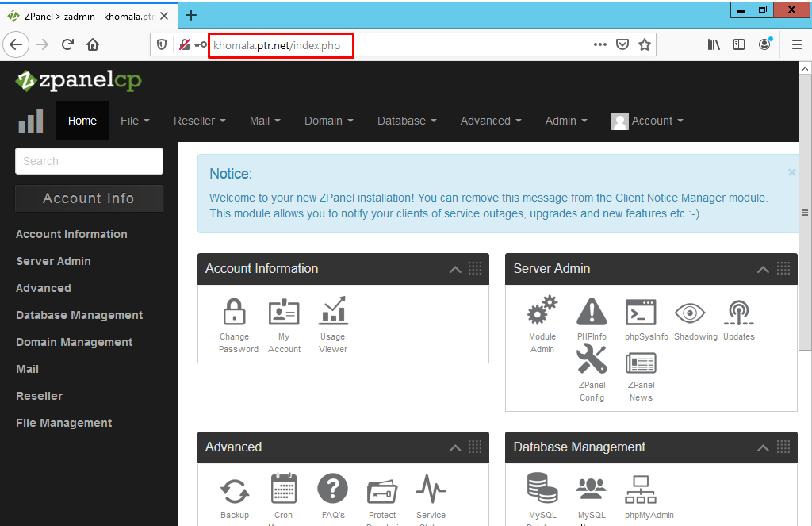Click the drag-grid handle on Account Information

(475, 268)
